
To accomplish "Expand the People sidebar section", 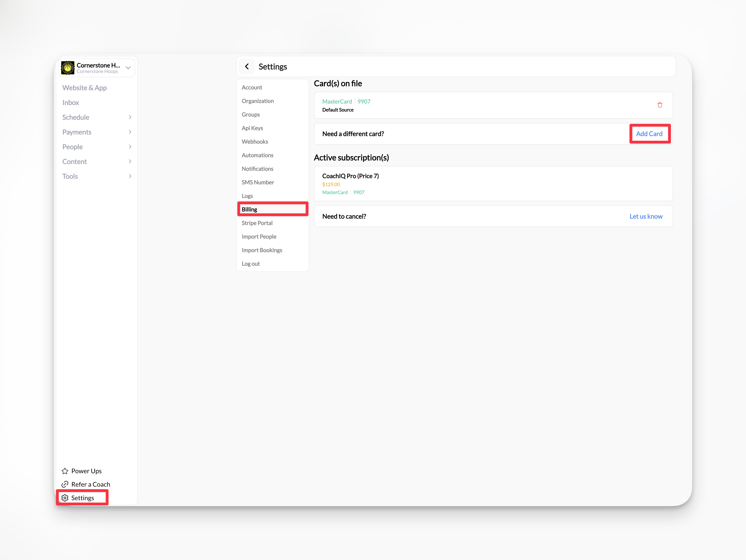I will pos(130,147).
